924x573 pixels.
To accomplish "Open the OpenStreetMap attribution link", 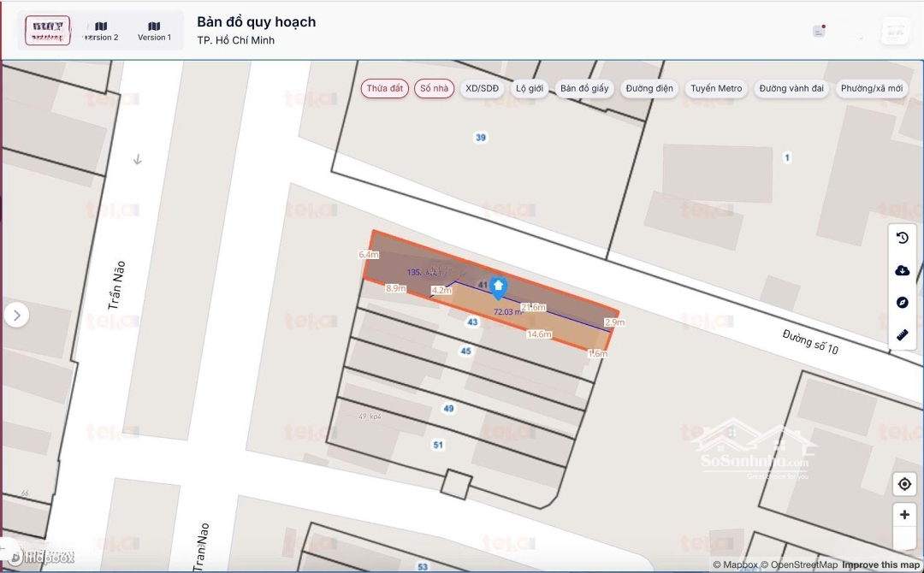I will point(804,564).
